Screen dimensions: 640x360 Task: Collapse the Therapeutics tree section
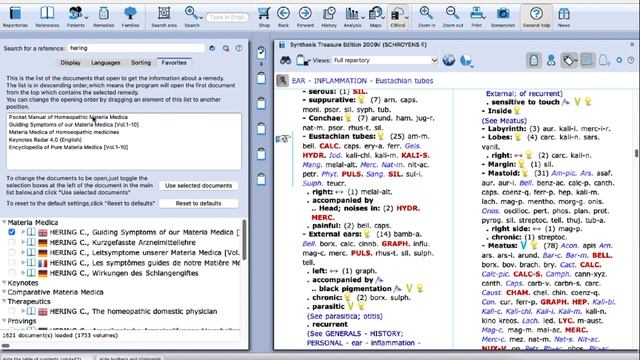(4, 301)
